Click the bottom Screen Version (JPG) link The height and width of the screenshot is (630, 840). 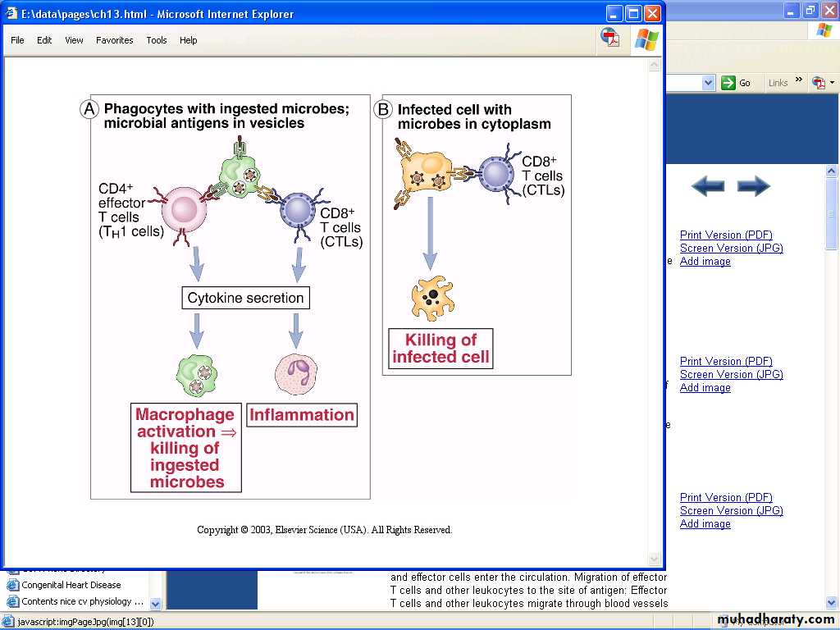click(x=731, y=510)
